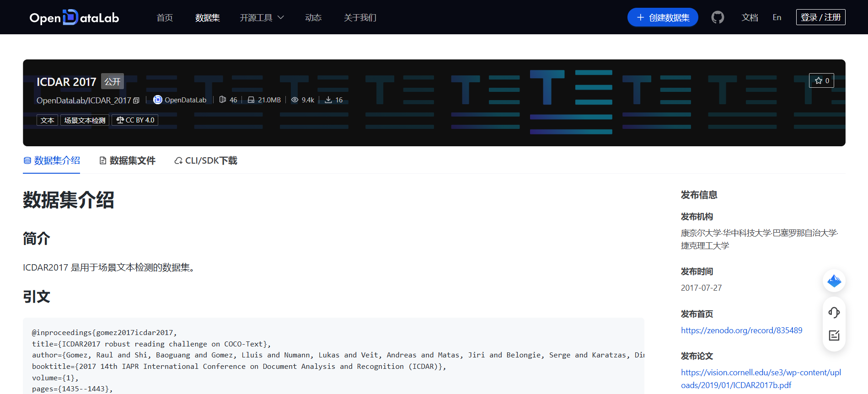Click the 创建数据集 button
This screenshot has width=868, height=394.
[663, 17]
